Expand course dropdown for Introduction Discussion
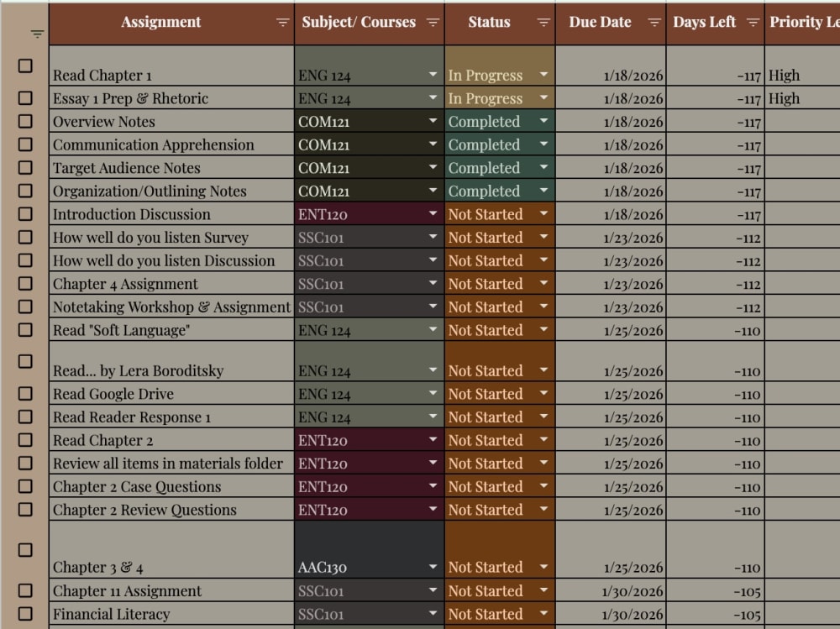The image size is (840, 629). (x=433, y=214)
